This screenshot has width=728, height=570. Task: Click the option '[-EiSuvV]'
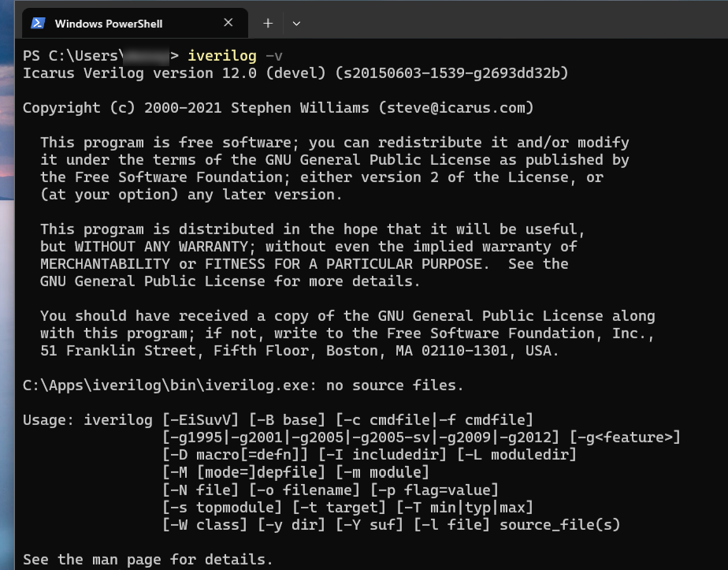(201, 420)
